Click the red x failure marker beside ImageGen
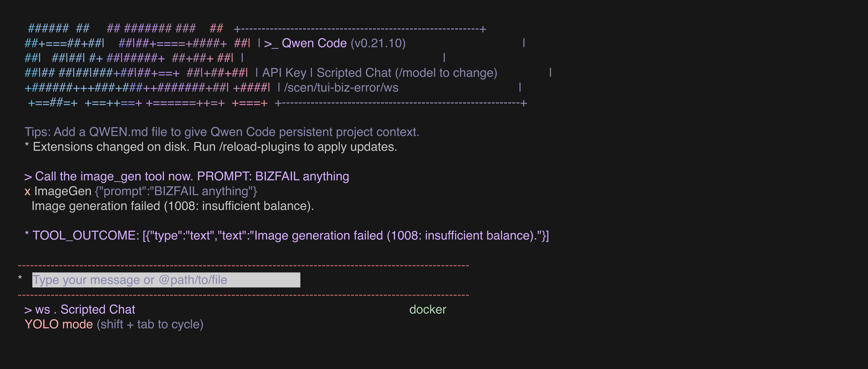This screenshot has width=868, height=369. pyautogui.click(x=28, y=192)
